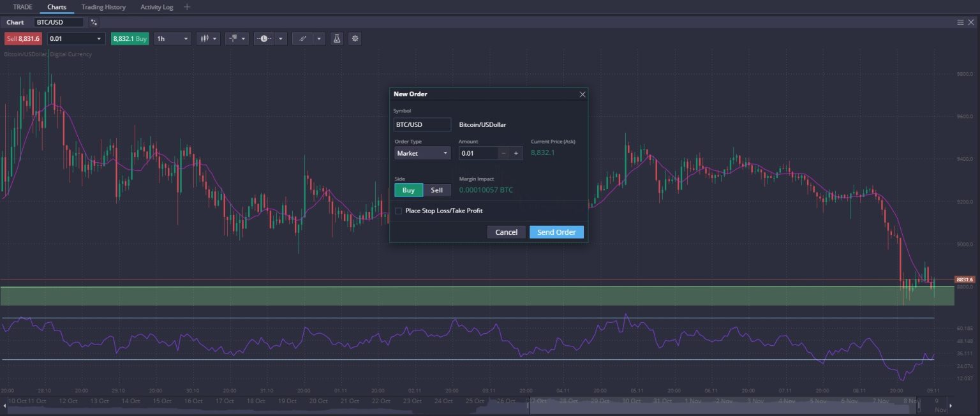Click the symbol compare icon beside BTC/USD field
Screen dimensions: 980x416
[x=93, y=22]
